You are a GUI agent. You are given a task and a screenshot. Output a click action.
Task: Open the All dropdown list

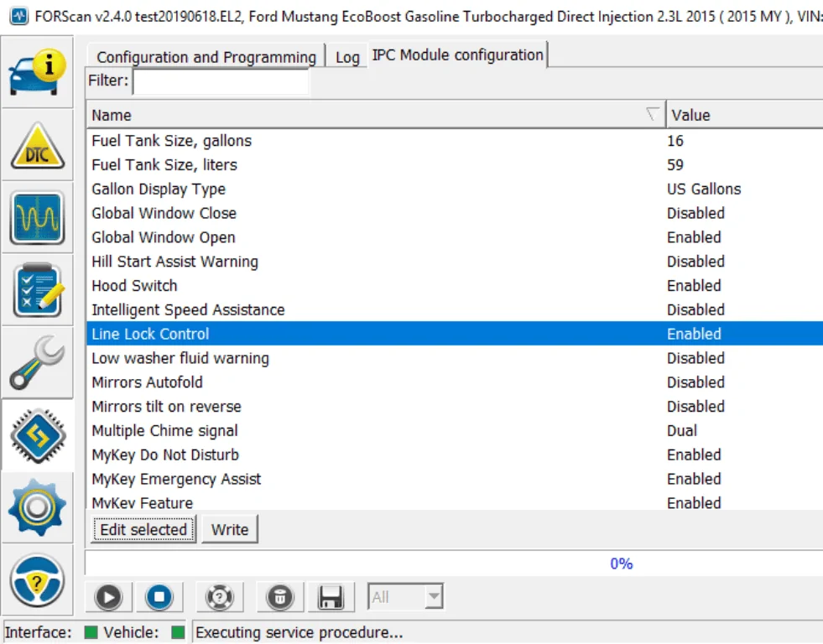(x=405, y=597)
